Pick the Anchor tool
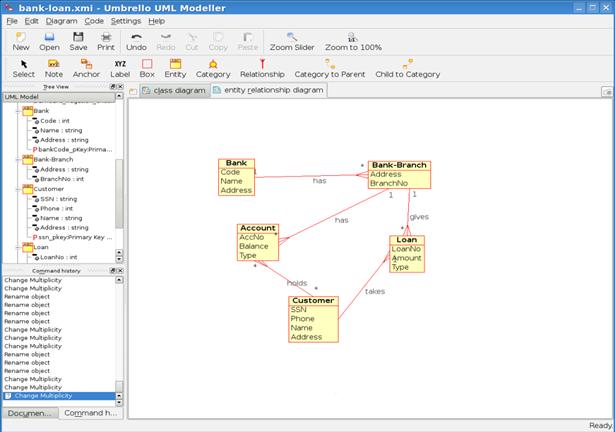This screenshot has height=432, width=615. pyautogui.click(x=86, y=68)
